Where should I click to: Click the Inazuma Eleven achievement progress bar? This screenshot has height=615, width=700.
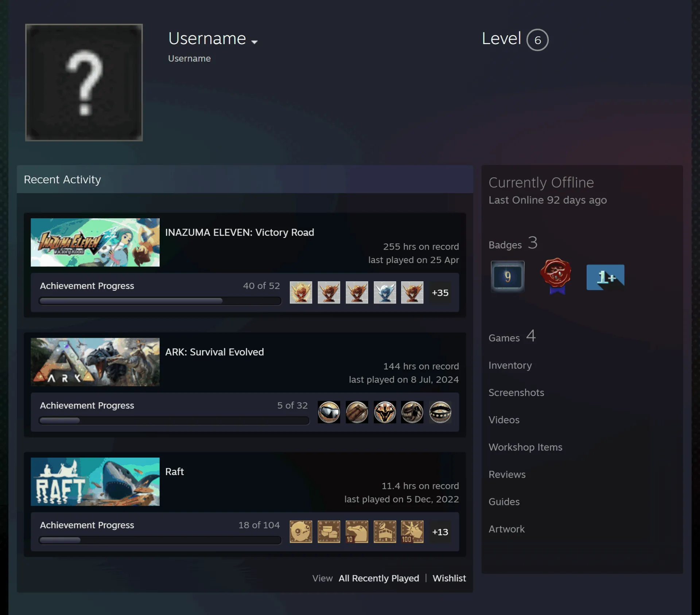(x=160, y=301)
